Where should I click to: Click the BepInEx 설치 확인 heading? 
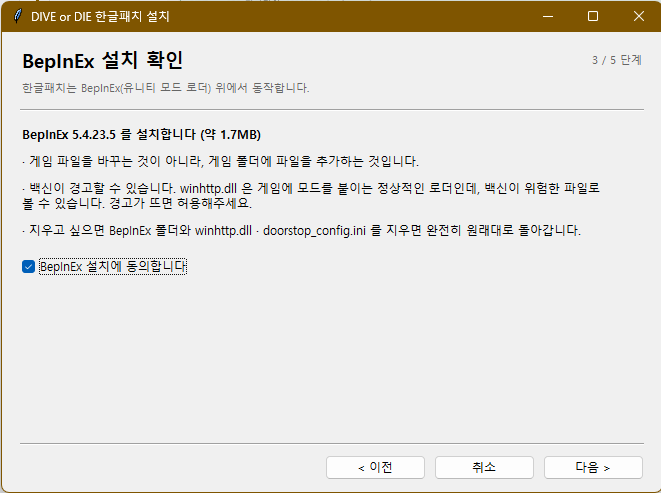102,61
